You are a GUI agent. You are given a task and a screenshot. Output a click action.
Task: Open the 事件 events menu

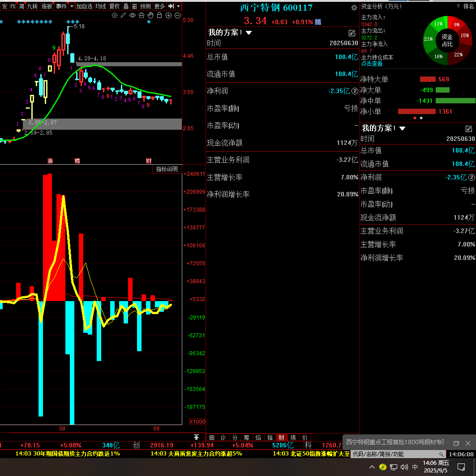[61, 6]
